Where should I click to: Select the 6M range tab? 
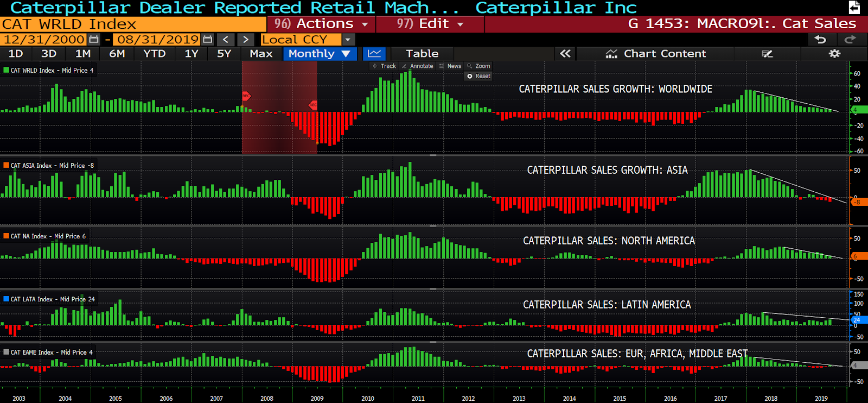pos(117,53)
